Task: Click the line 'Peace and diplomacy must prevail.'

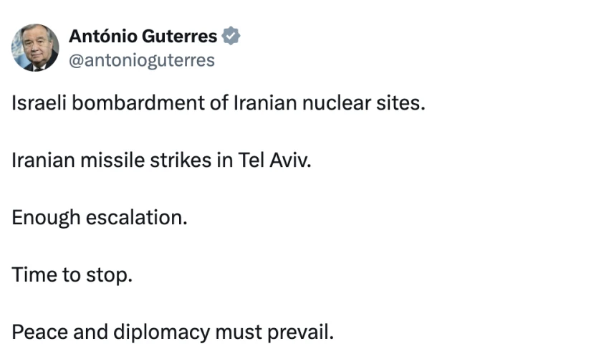Action: pos(173,332)
